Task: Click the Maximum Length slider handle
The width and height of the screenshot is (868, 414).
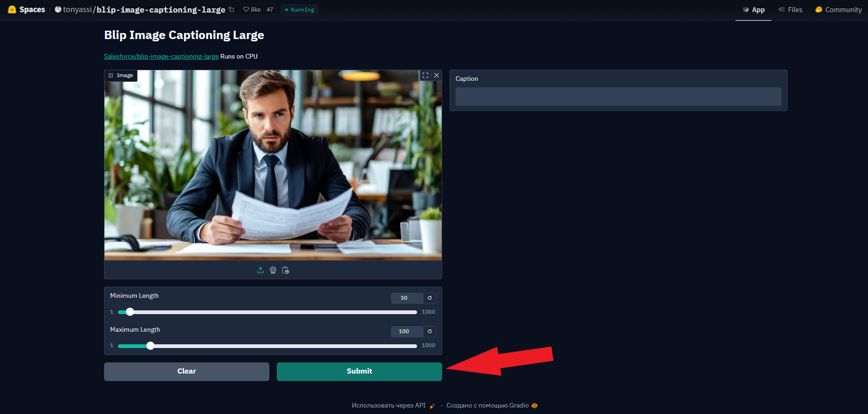Action: [x=150, y=346]
